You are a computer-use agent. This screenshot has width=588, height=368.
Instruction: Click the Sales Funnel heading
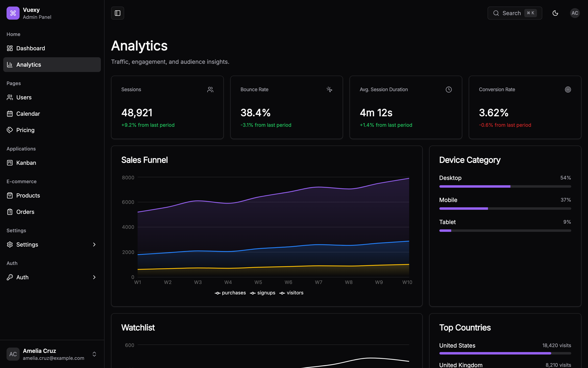point(144,160)
